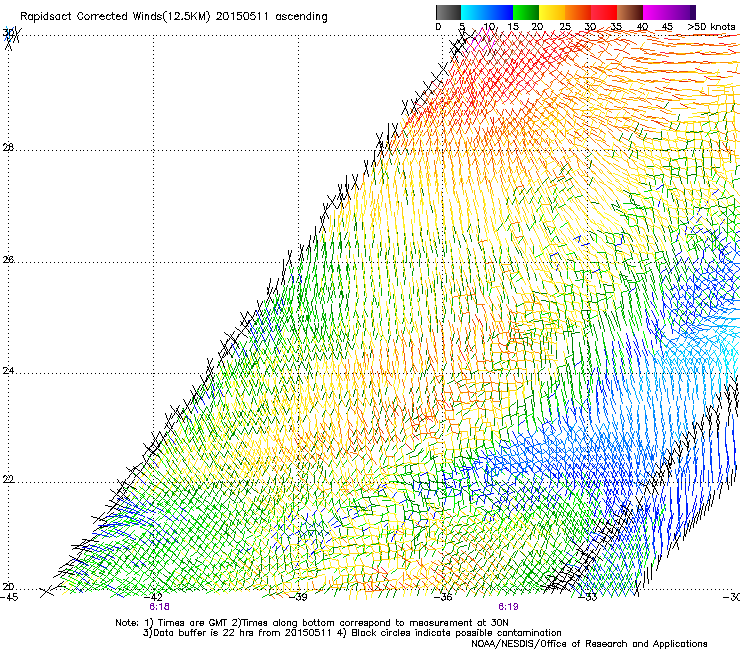Click the longitude label '-39'

[x=299, y=598]
